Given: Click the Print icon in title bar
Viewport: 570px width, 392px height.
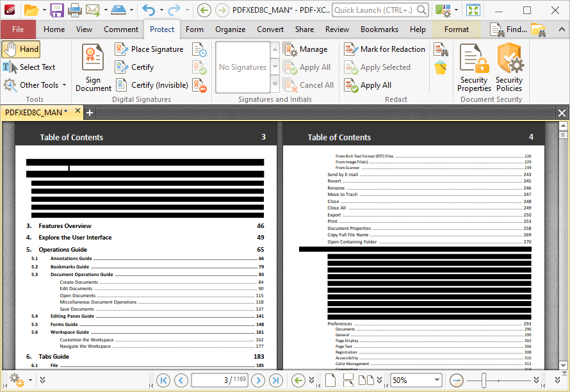Looking at the screenshot, I should coord(75,10).
